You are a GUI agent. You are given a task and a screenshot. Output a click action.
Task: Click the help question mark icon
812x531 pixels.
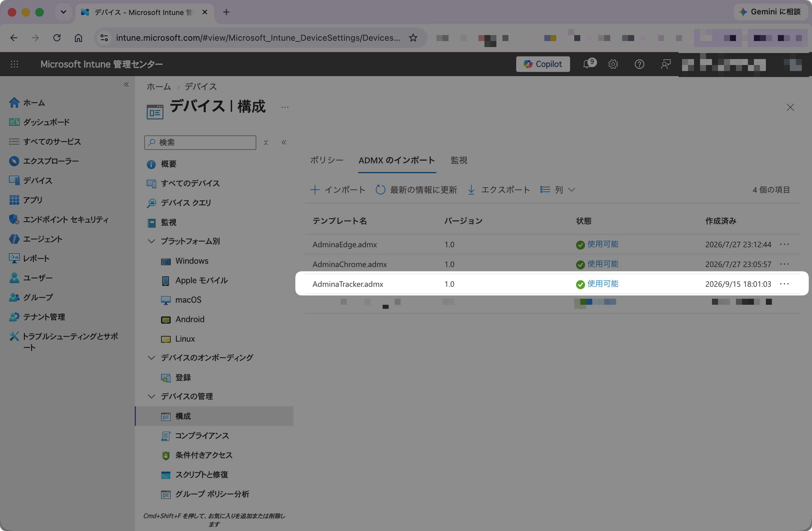(639, 64)
